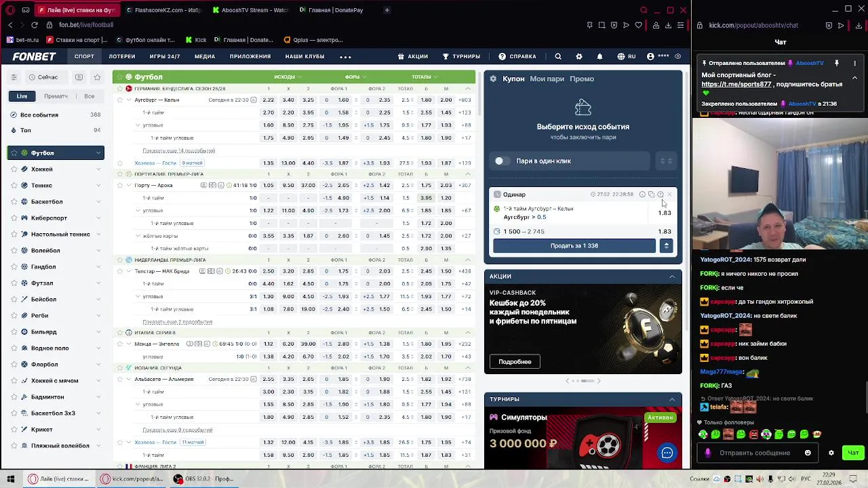Star the Германия Бундеслига league
868x488 pixels.
click(120, 89)
